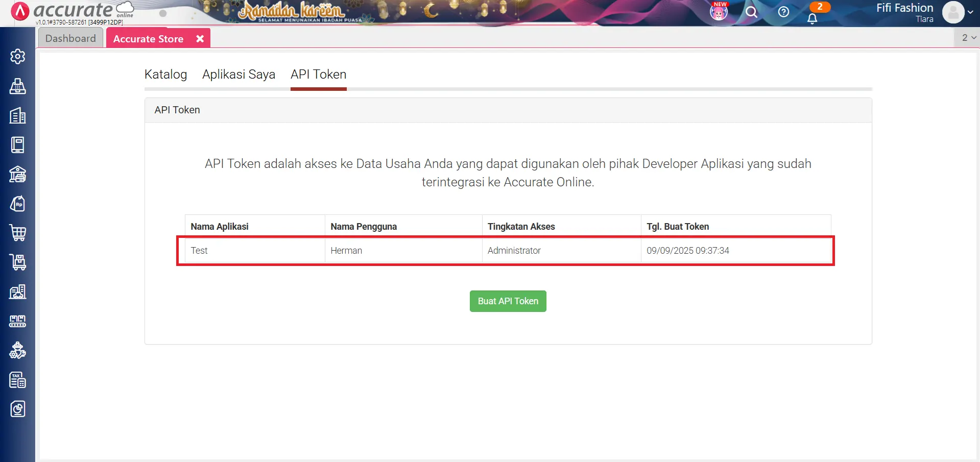The image size is (980, 462).
Task: Open the Settings gear in the sidebar
Action: point(18,57)
